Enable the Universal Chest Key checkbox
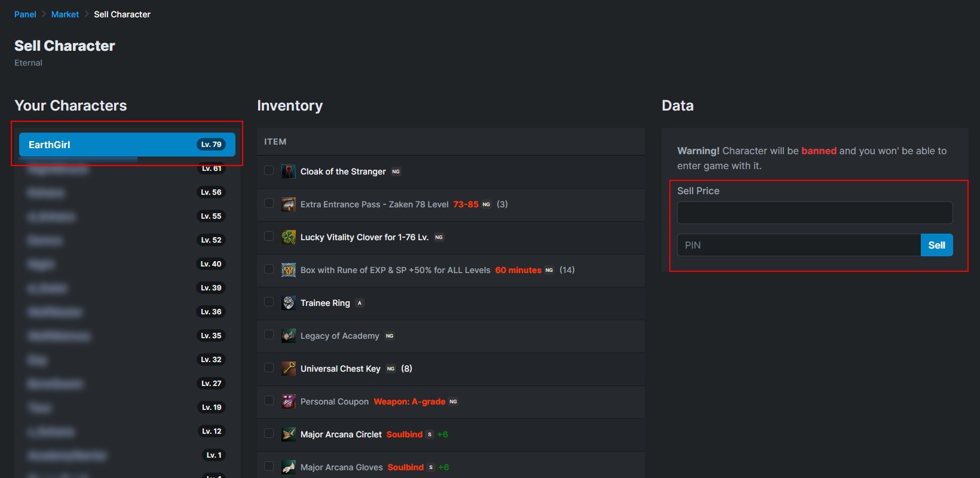The width and height of the screenshot is (980, 478). coord(269,368)
